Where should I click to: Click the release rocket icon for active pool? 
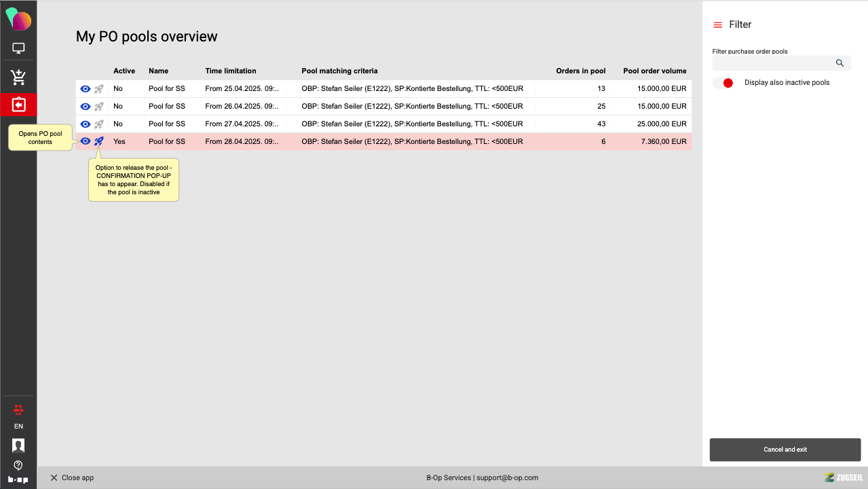[99, 141]
